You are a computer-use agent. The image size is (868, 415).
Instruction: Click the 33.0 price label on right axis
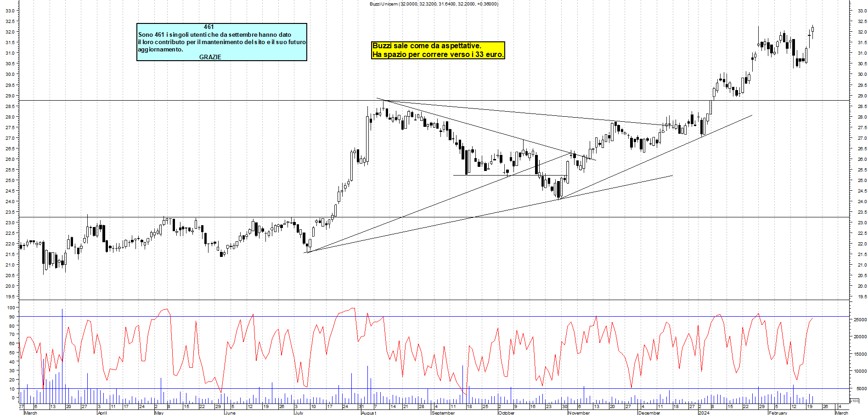862,11
